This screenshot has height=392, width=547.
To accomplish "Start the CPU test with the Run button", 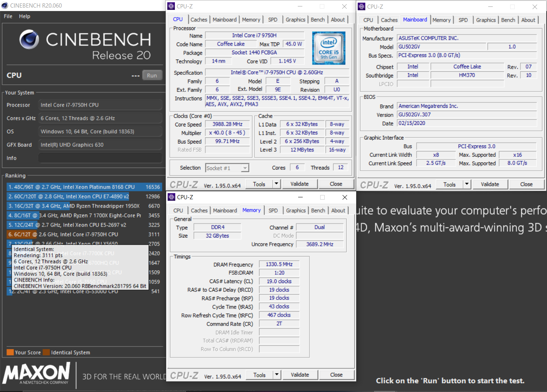I will [152, 75].
